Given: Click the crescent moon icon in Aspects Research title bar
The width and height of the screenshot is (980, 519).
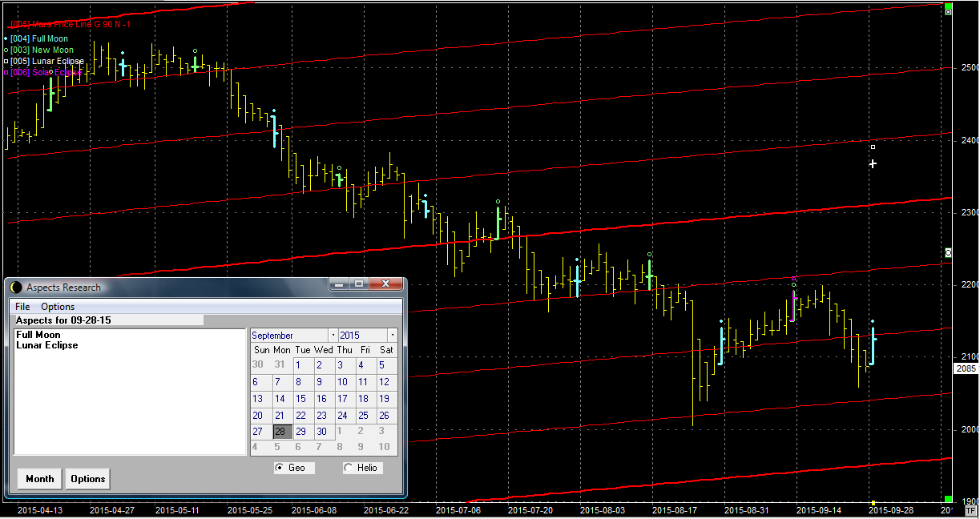Looking at the screenshot, I should coord(17,287).
